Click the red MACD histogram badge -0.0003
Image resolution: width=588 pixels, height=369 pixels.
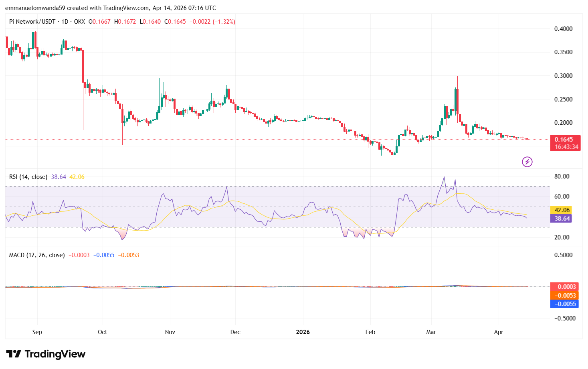coord(565,286)
